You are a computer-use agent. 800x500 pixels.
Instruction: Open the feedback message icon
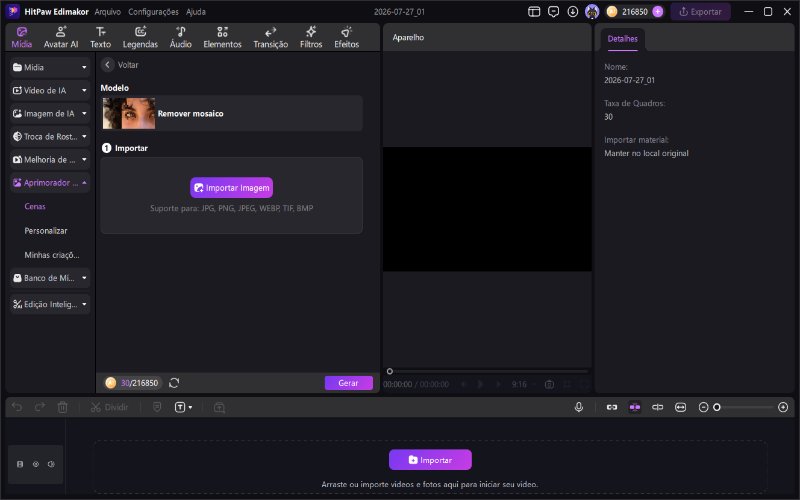coord(553,11)
